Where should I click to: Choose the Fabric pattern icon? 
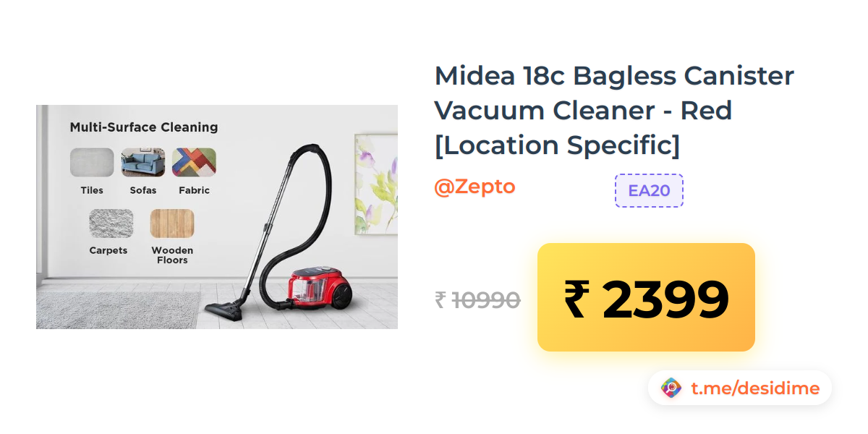click(x=194, y=163)
